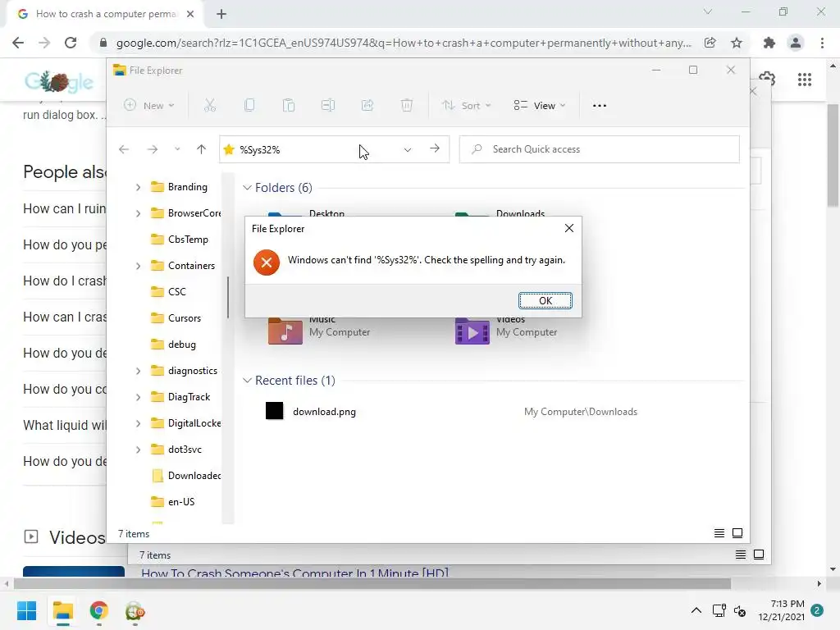Image resolution: width=840 pixels, height=630 pixels.
Task: Open the Google apps grid
Action: 804,80
